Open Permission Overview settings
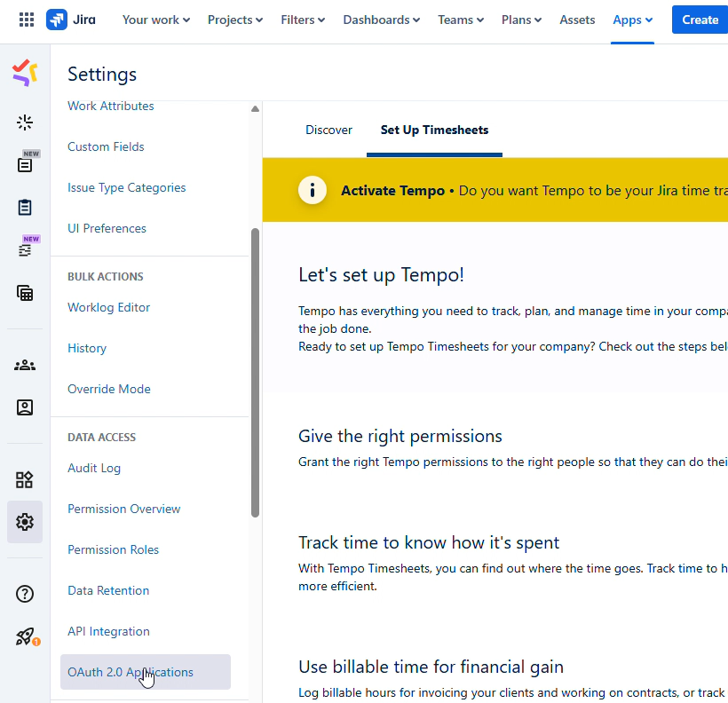The width and height of the screenshot is (728, 703). pyautogui.click(x=123, y=509)
